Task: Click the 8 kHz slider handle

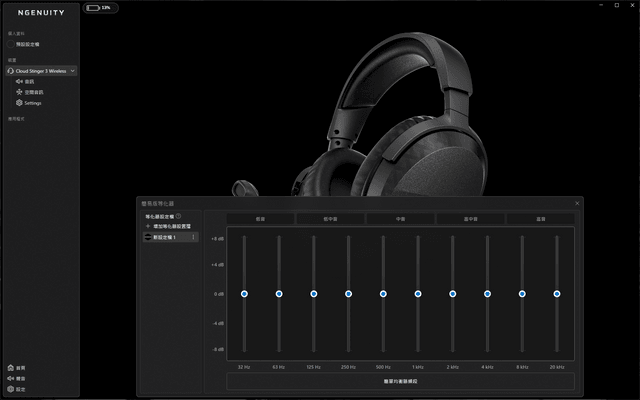Action: coord(522,294)
